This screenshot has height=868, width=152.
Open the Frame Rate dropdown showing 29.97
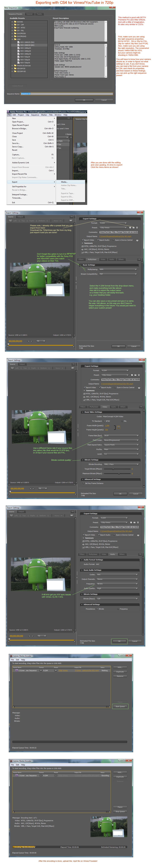click(x=121, y=435)
